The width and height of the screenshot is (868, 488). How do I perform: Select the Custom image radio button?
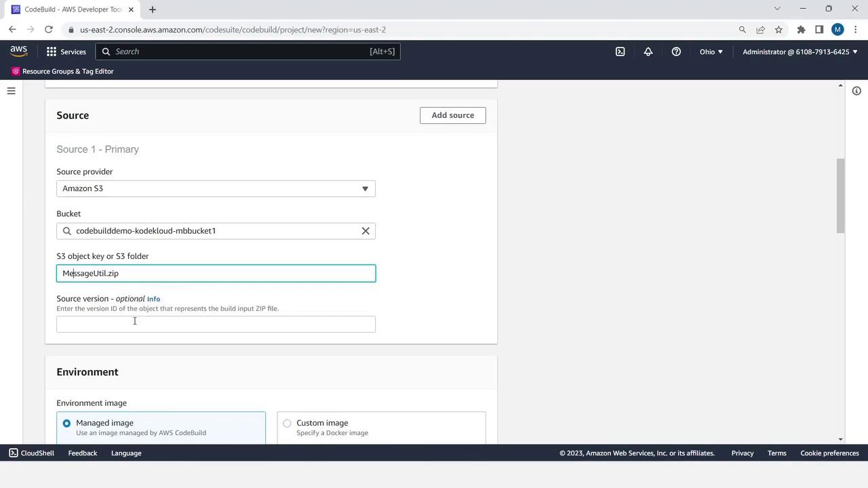tap(287, 424)
